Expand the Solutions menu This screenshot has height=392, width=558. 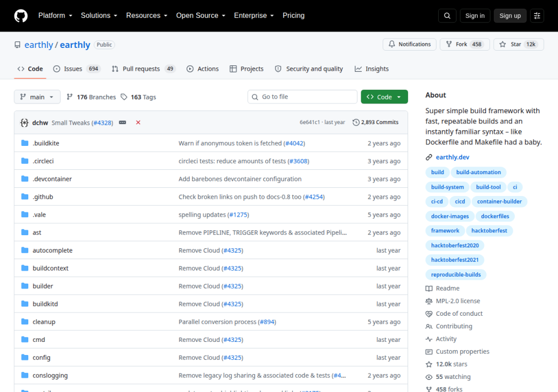(99, 16)
